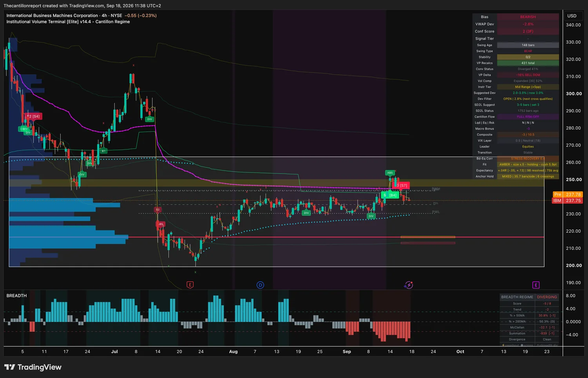The height and width of the screenshot is (378, 588).
Task: Click the BEARISH bias cell
Action: [x=528, y=17]
